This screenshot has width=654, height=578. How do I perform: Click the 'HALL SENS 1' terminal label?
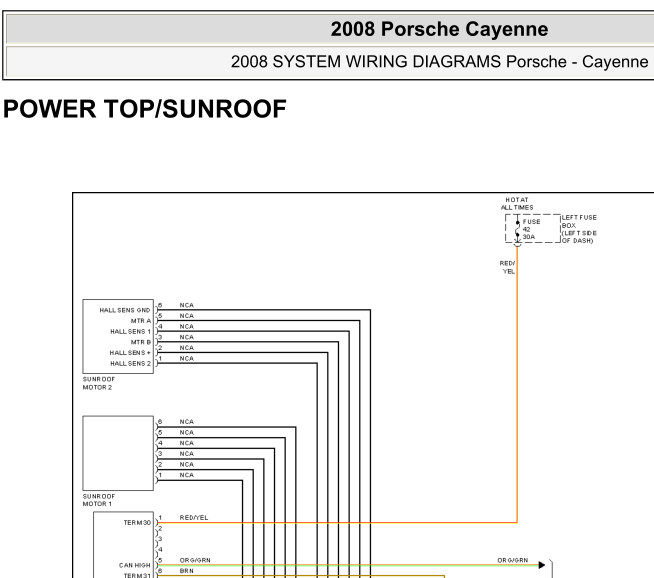point(130,332)
